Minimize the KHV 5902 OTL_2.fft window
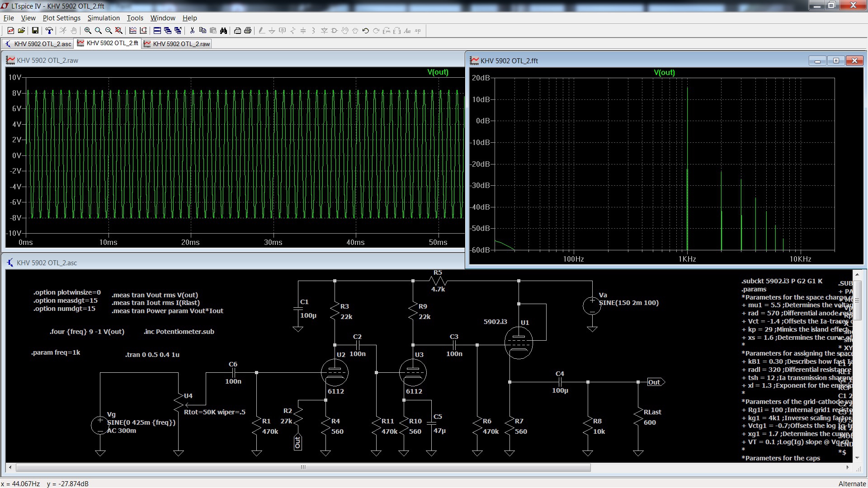The image size is (868, 488). [x=817, y=61]
